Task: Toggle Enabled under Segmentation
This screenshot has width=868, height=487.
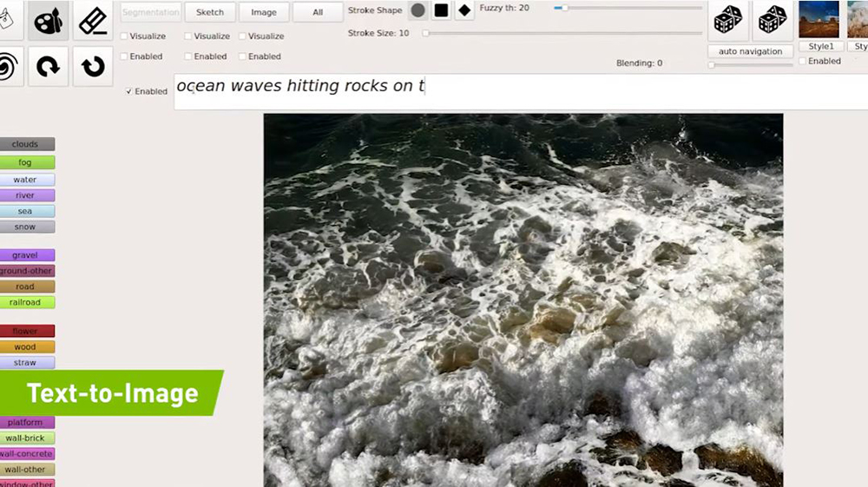Action: tap(124, 56)
